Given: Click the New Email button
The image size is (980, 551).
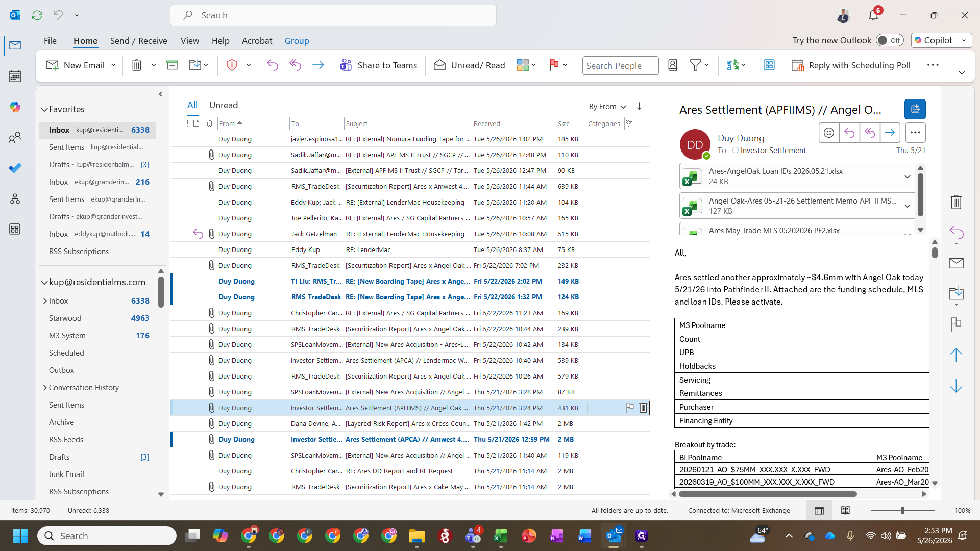Looking at the screenshot, I should click(x=76, y=65).
